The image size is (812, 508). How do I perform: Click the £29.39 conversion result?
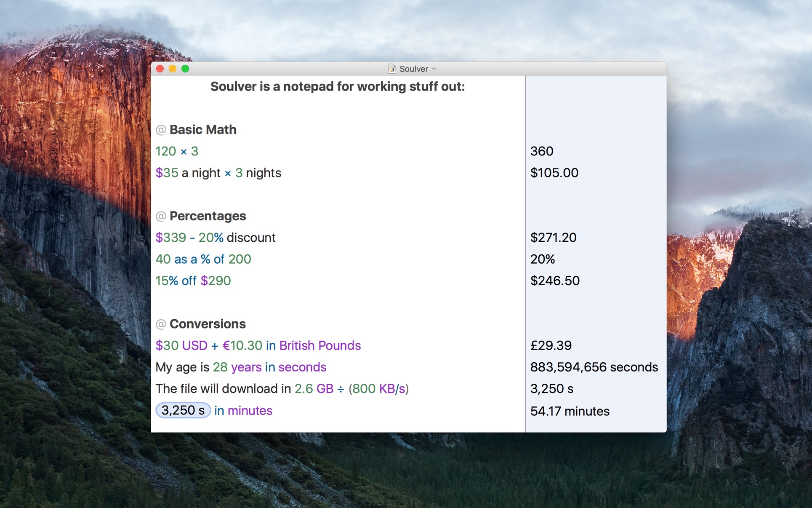point(551,345)
